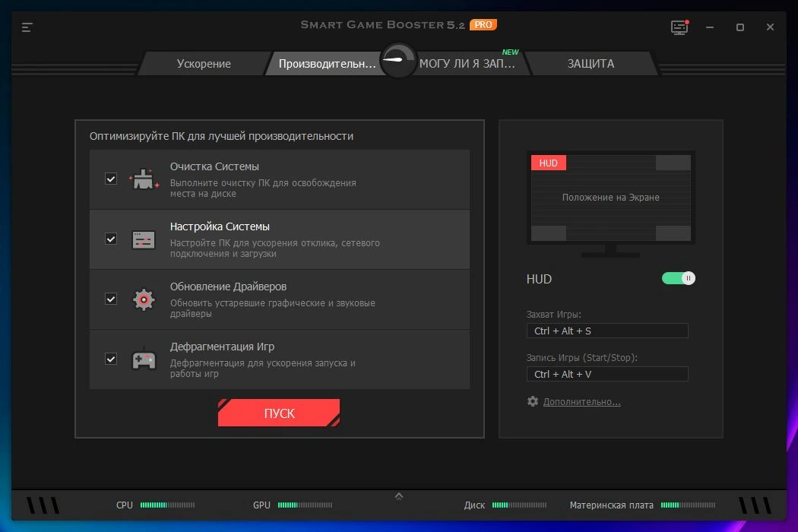Close the Smart Game Booster window
Viewport: 798px width, 532px height.
click(770, 27)
